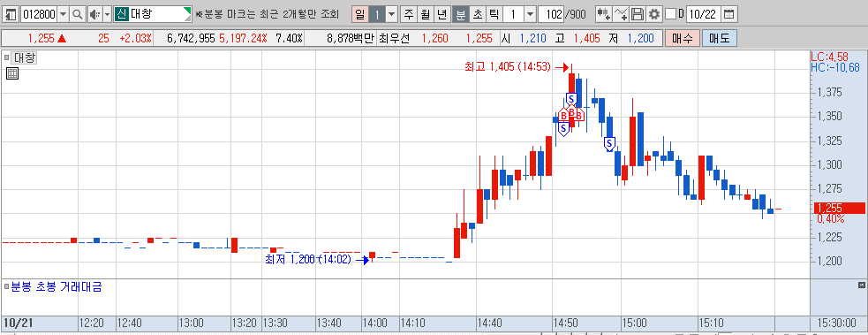The image size is (868, 335).
Task: Save chart settings with floppy disk icon
Action: [x=638, y=14]
